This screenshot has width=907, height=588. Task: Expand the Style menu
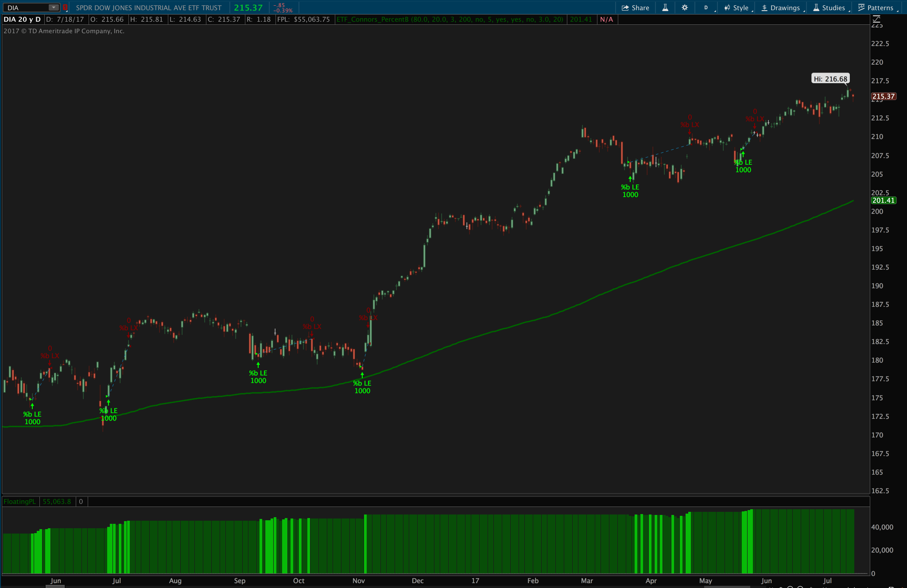coord(736,8)
